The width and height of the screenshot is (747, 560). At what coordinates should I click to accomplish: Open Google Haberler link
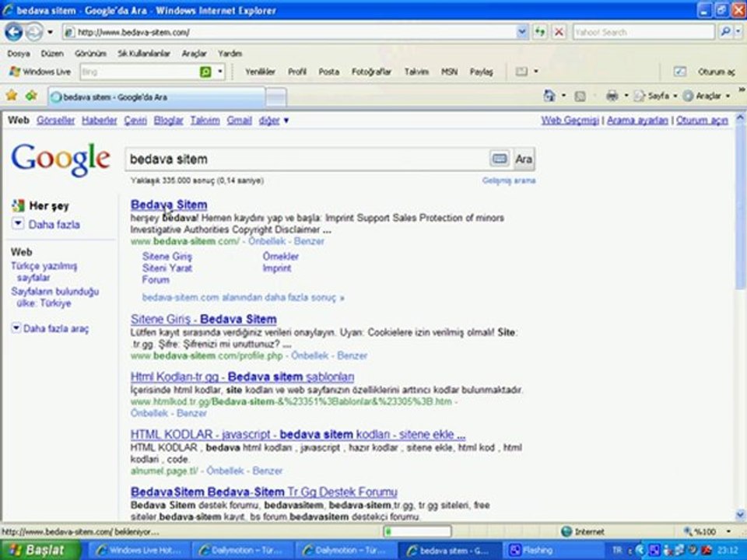[x=99, y=121]
